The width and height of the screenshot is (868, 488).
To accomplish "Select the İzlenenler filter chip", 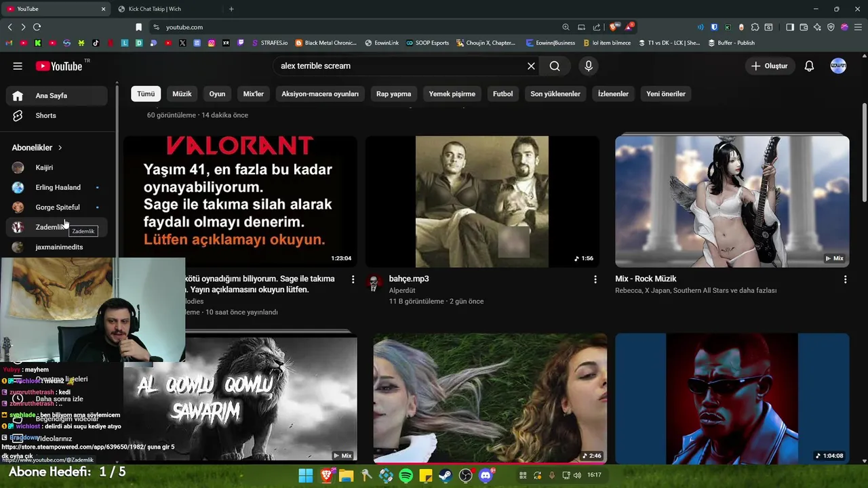I will tap(613, 94).
